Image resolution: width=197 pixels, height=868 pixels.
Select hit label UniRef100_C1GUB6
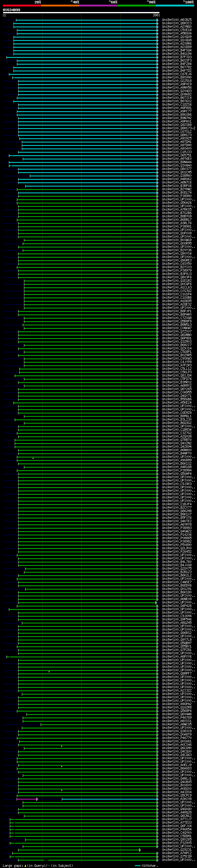(x=176, y=297)
